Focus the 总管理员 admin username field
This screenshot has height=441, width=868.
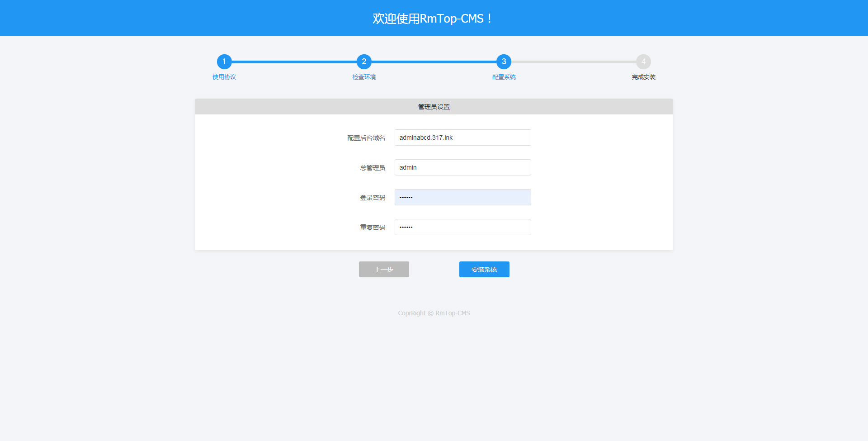[462, 167]
